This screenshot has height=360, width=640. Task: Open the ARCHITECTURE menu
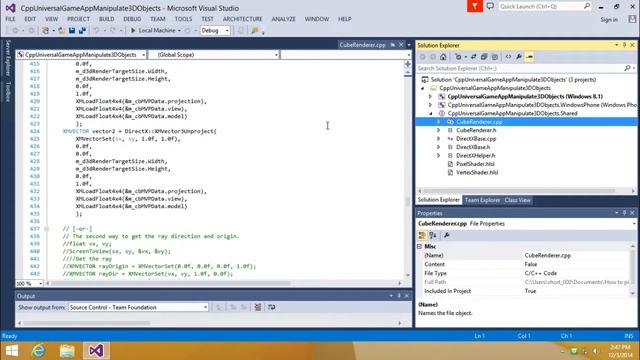(x=242, y=19)
